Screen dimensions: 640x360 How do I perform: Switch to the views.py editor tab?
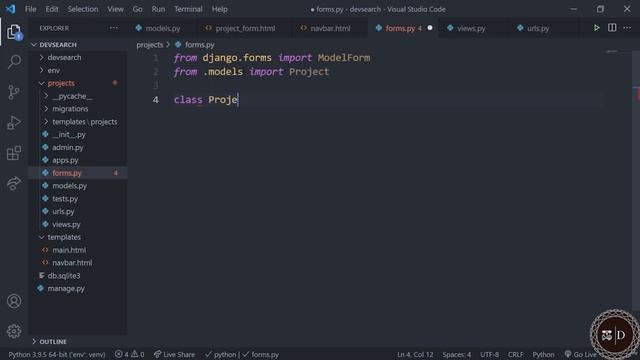tap(471, 28)
